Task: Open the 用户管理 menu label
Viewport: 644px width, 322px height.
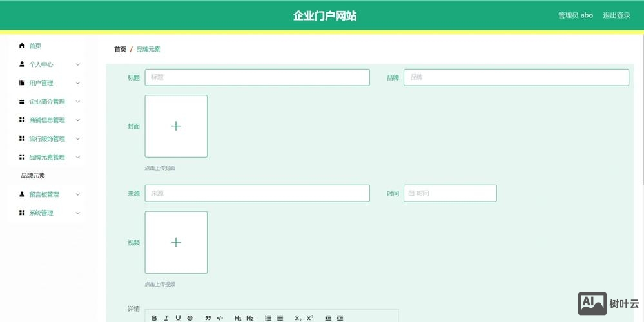Action: [41, 83]
